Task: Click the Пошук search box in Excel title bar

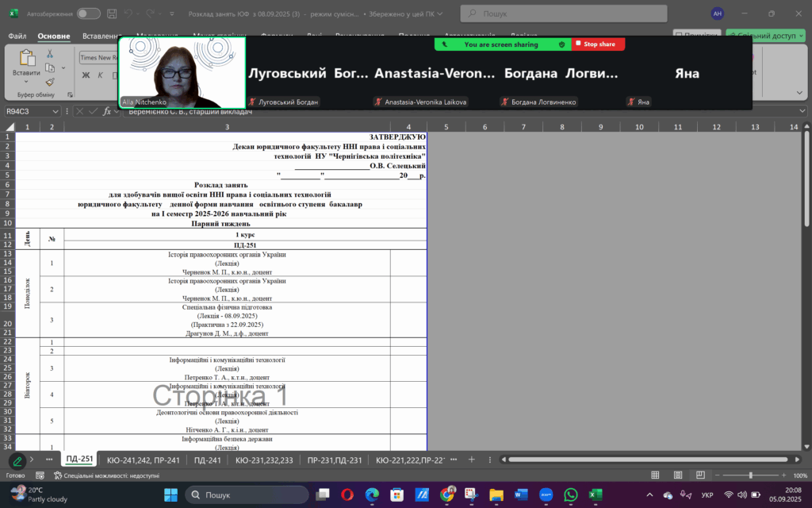Action: click(564, 13)
